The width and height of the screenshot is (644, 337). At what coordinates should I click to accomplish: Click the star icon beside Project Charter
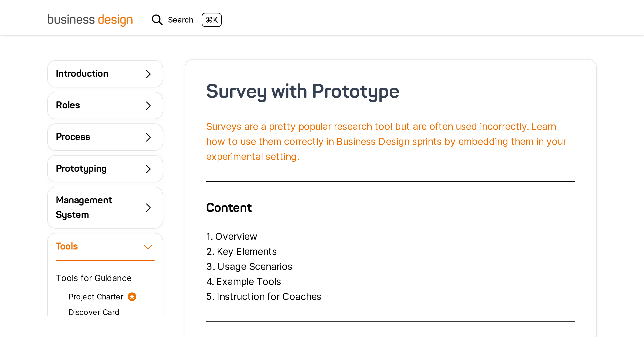(132, 297)
